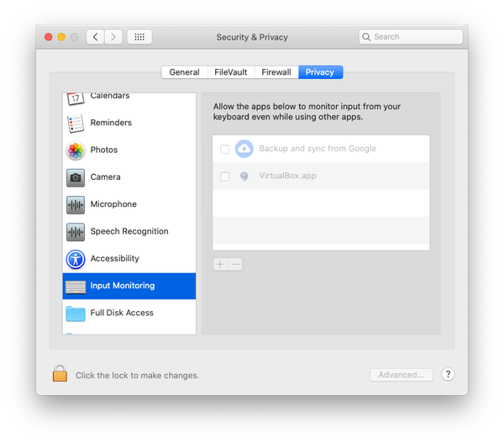Remove an app with the minus button
Screen dimensions: 504x443
click(235, 265)
